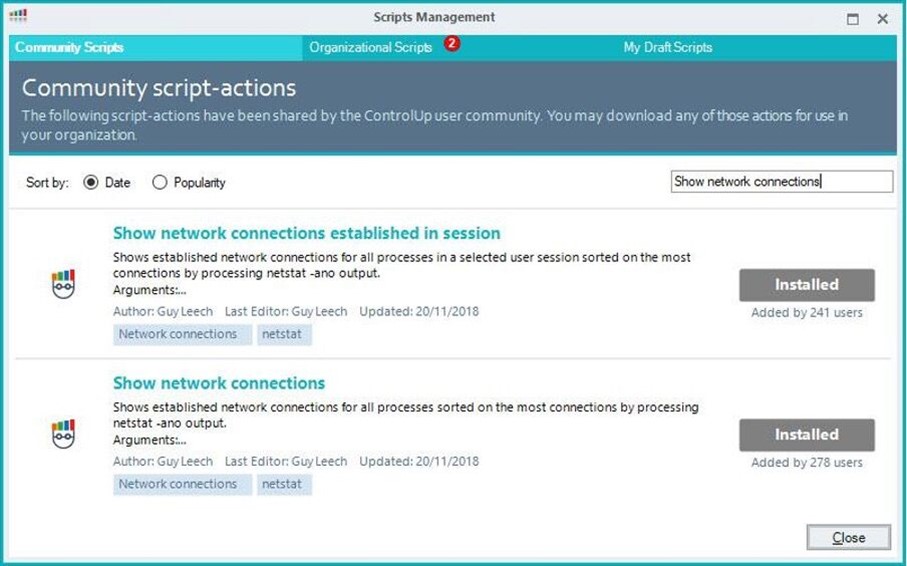Click 'Network connections' tag on second script
The width and height of the screenshot is (907, 566).
tap(182, 484)
